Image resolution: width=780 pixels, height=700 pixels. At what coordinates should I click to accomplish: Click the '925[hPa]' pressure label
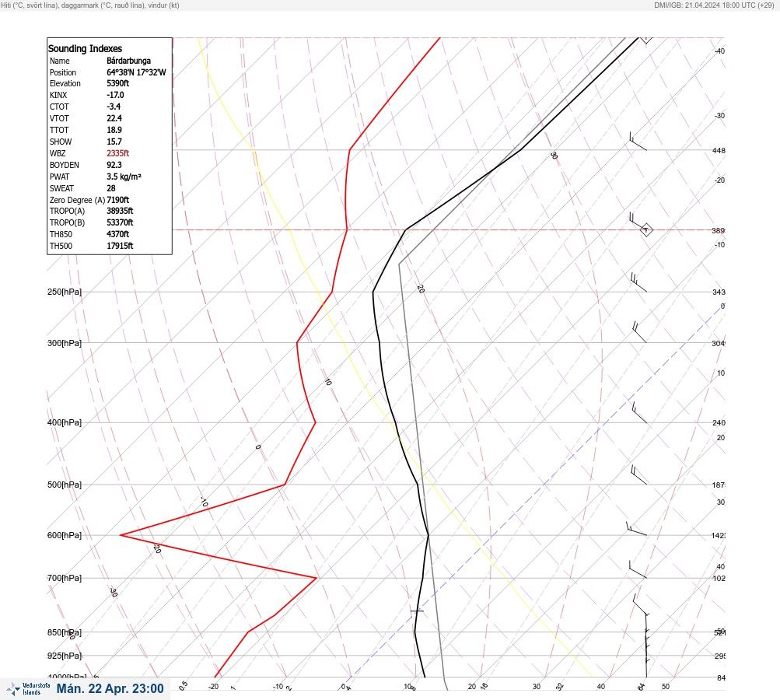point(65,656)
